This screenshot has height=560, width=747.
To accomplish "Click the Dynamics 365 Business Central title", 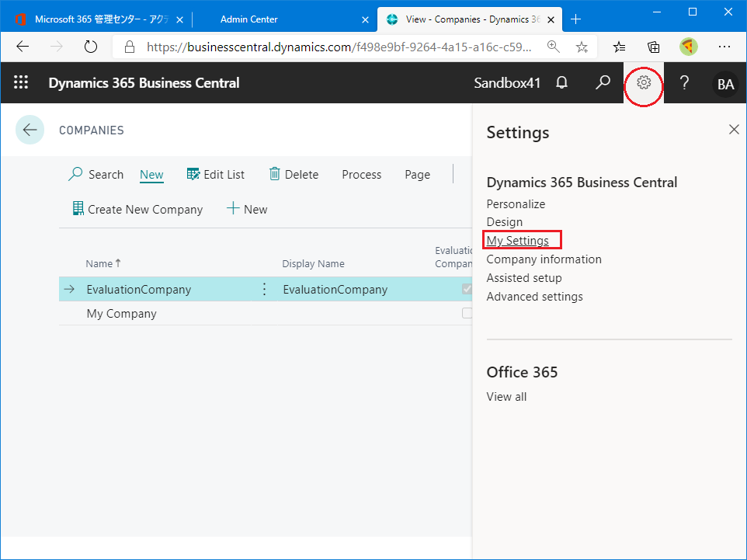I will pos(144,83).
